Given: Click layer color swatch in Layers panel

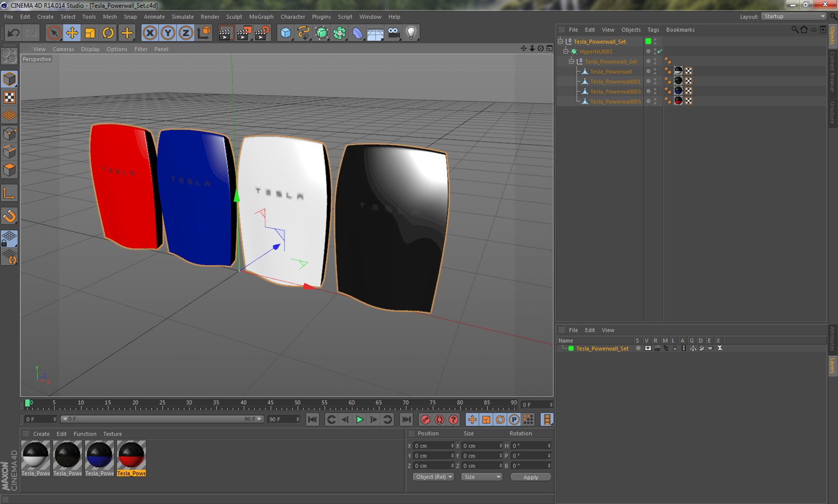Looking at the screenshot, I should (571, 349).
